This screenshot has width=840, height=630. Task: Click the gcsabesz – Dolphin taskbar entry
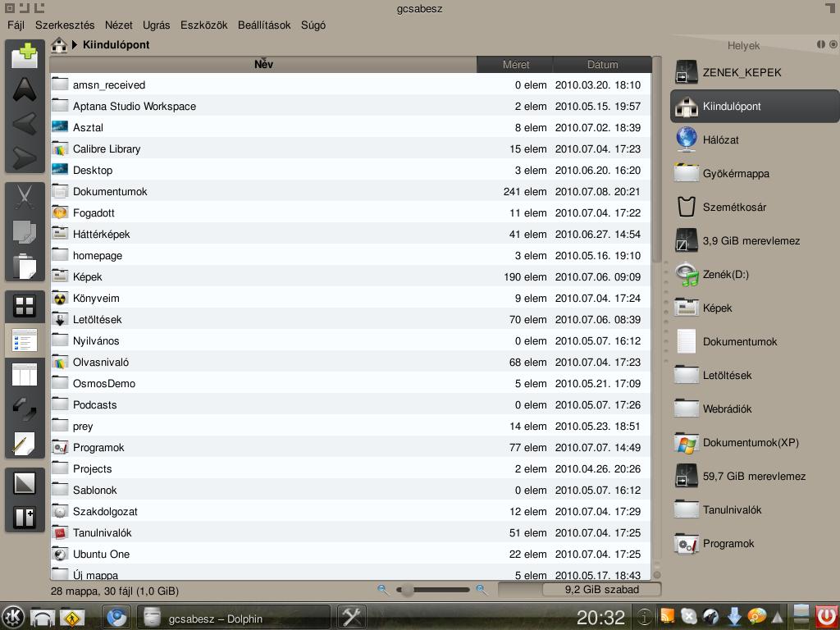234,618
